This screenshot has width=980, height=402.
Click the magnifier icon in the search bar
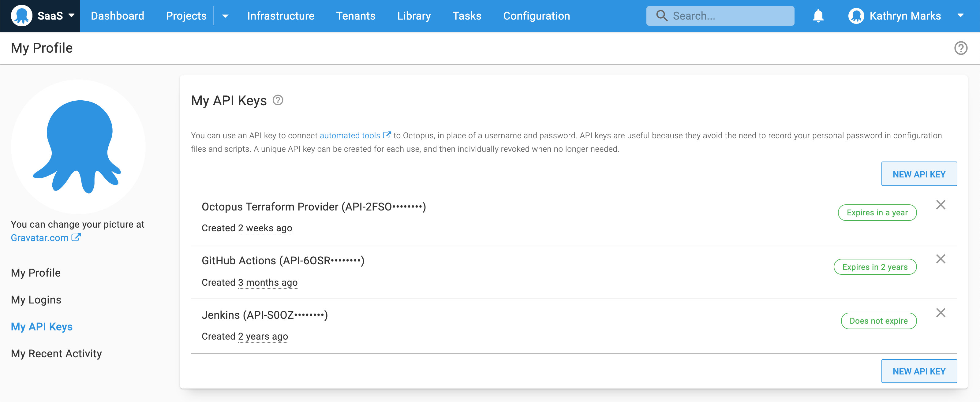[x=662, y=16]
